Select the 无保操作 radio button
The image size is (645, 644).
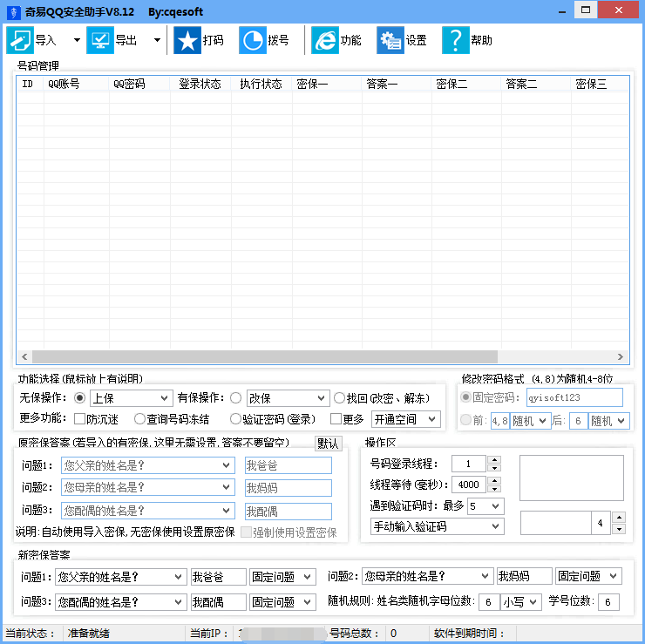click(x=80, y=397)
